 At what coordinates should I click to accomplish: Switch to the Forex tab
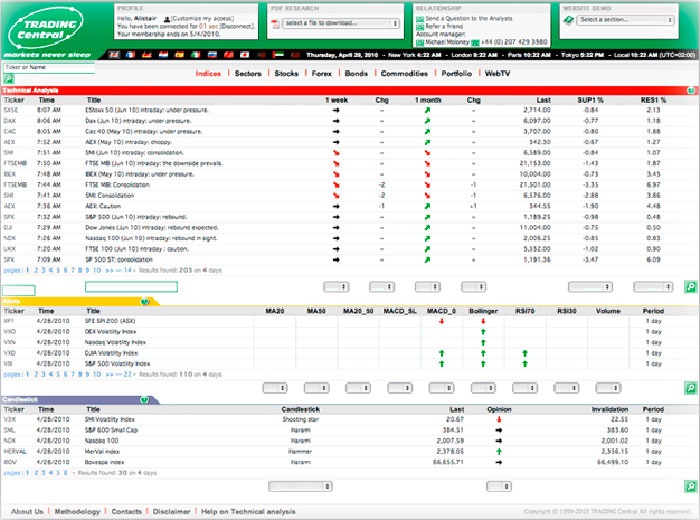point(320,73)
